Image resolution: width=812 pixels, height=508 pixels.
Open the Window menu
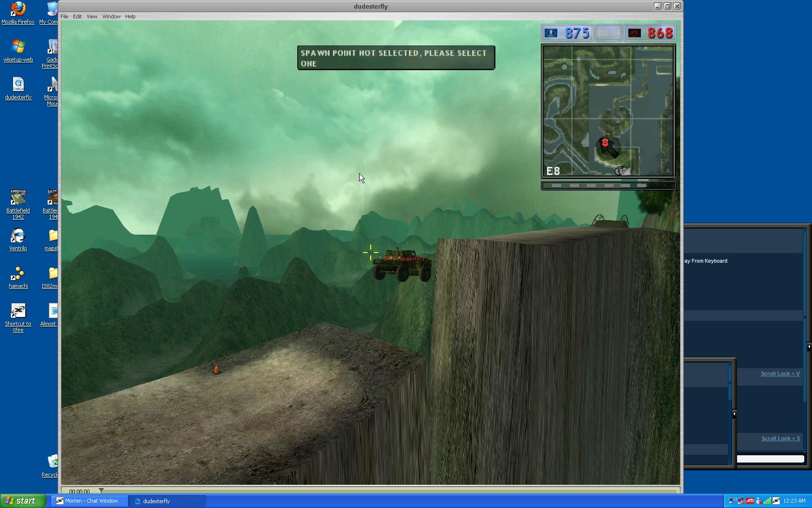(x=111, y=16)
